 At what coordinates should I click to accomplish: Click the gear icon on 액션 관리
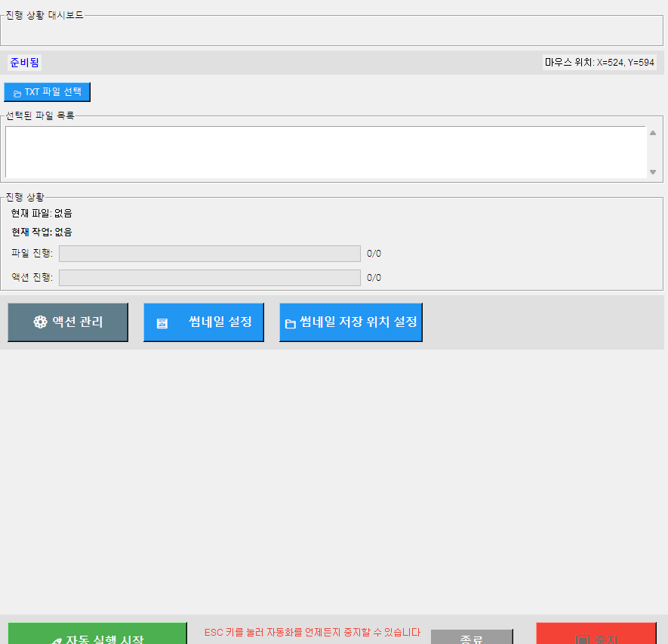coord(40,322)
